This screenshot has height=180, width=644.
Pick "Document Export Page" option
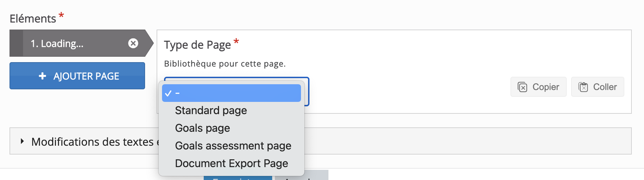[x=231, y=163]
